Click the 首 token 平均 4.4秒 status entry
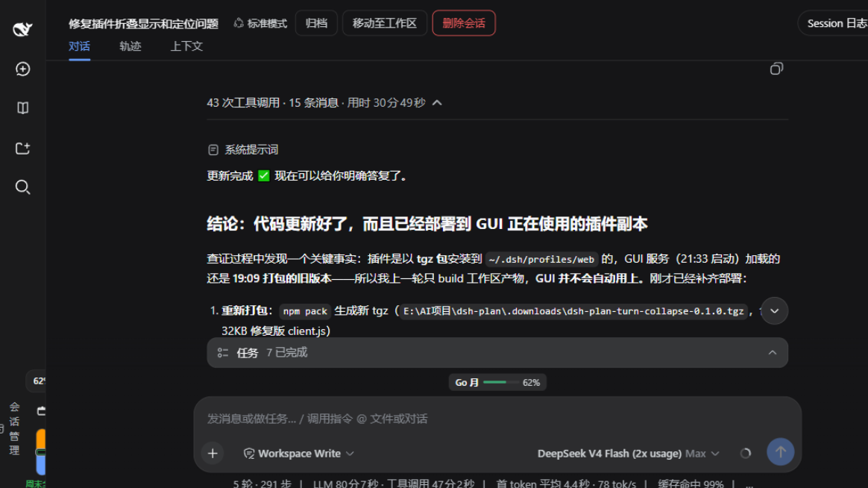The image size is (868, 488). tap(566, 484)
